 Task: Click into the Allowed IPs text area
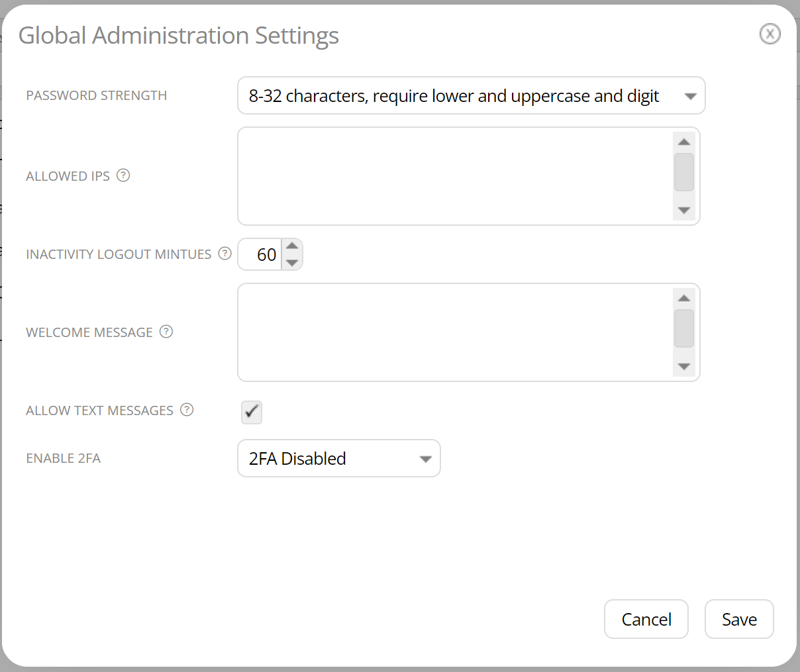pos(454,176)
